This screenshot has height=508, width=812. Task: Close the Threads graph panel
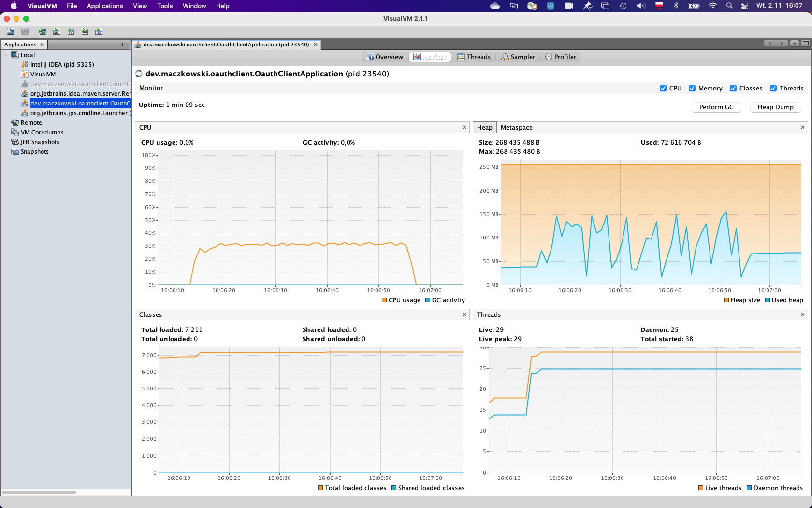pos(803,314)
